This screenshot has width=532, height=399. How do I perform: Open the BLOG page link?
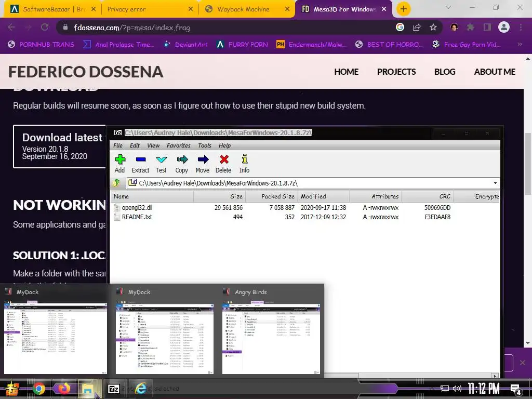[x=445, y=72]
